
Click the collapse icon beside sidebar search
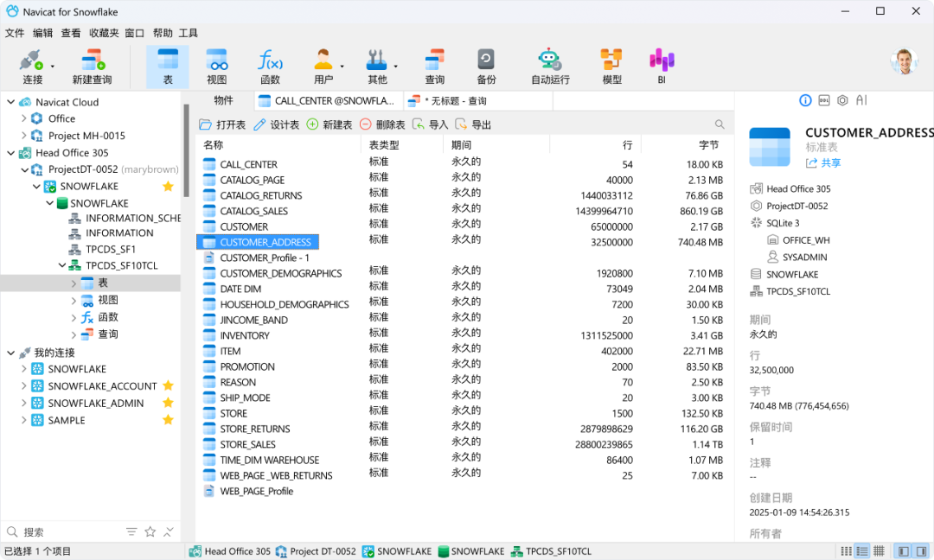(x=169, y=531)
